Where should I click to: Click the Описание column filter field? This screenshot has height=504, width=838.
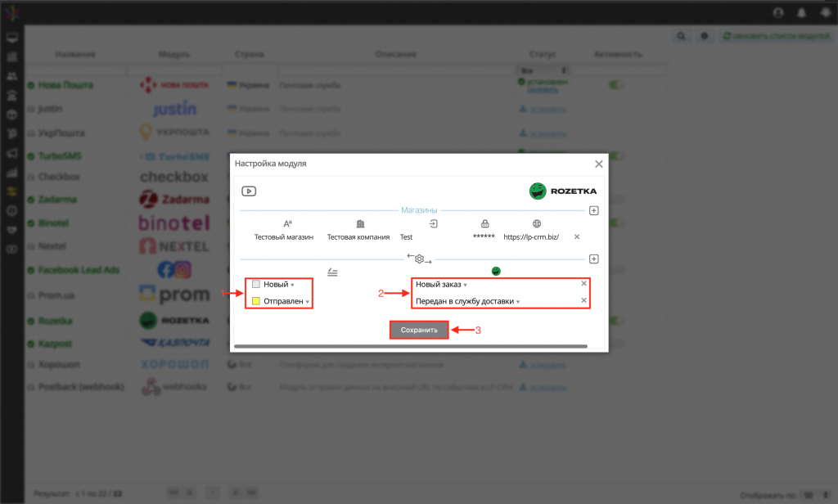395,70
